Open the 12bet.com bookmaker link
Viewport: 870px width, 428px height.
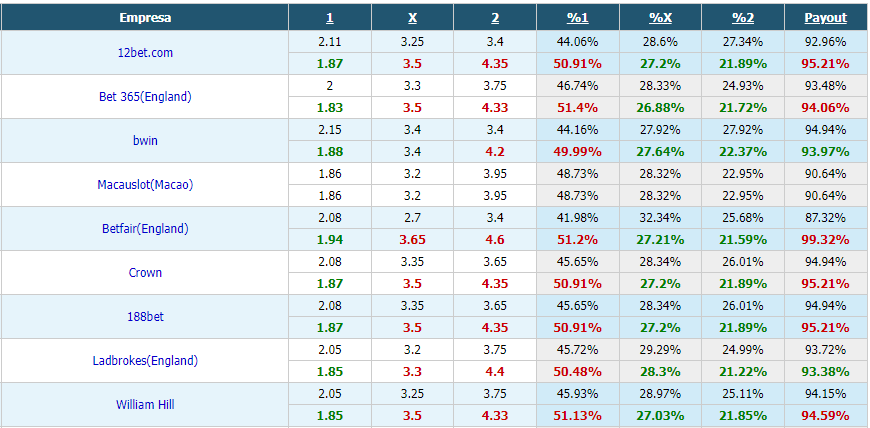tap(145, 53)
